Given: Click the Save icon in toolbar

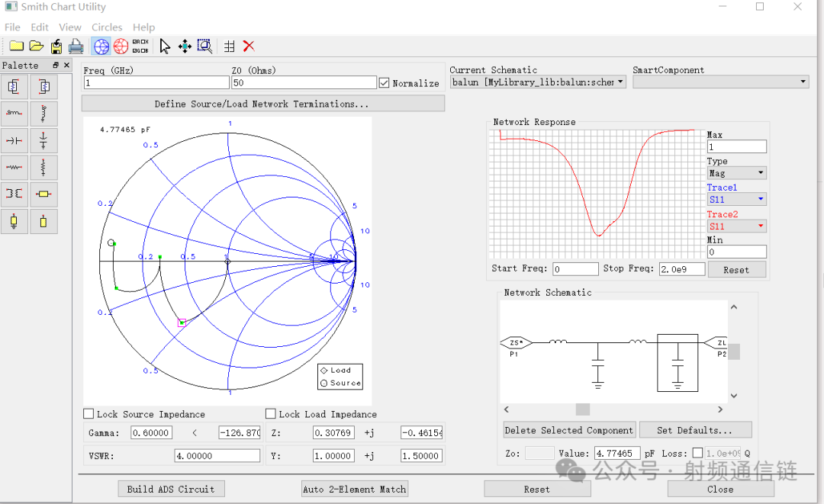Looking at the screenshot, I should click(x=56, y=47).
